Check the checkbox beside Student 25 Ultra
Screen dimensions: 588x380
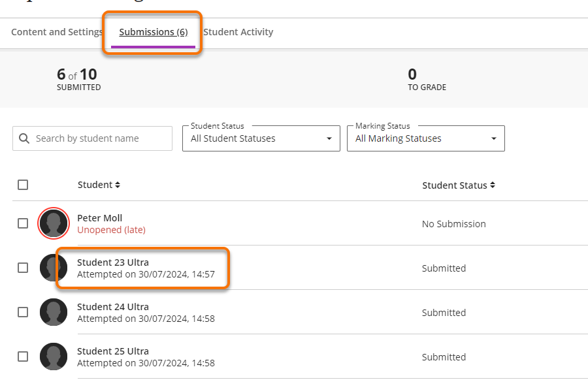pos(23,356)
